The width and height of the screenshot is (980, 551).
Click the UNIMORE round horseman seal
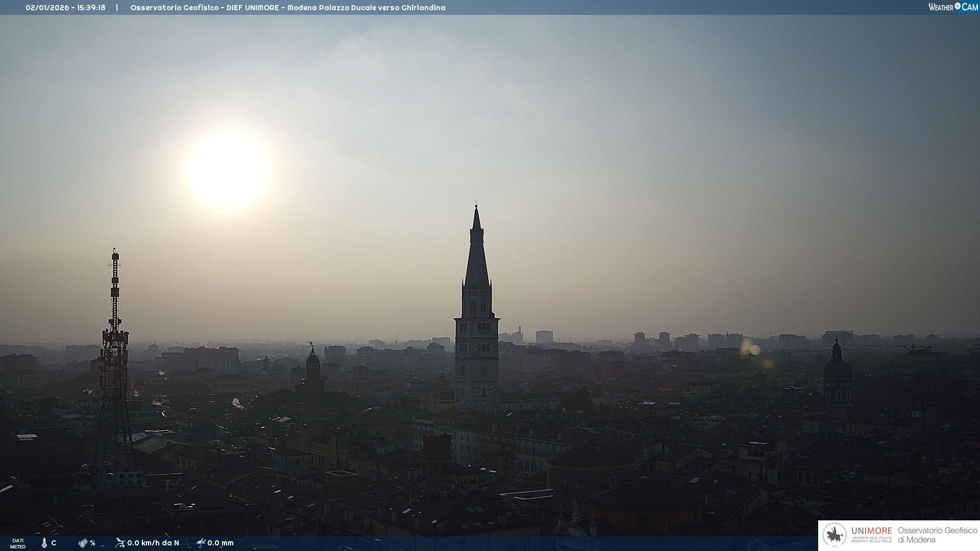835,535
